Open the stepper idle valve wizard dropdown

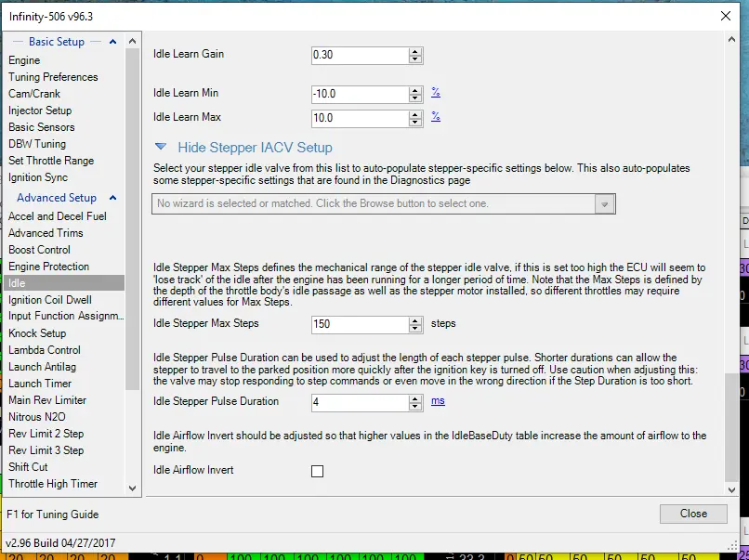604,204
